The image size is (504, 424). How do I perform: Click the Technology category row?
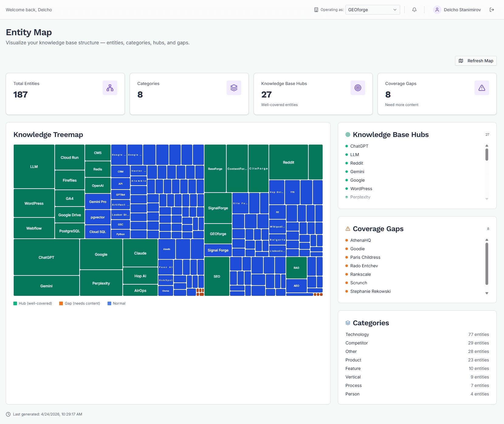click(417, 334)
